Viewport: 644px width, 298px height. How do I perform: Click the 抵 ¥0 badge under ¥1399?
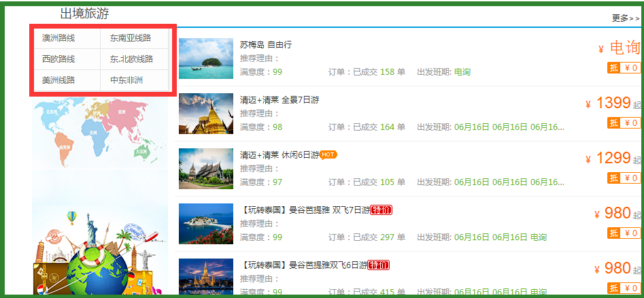tap(624, 122)
